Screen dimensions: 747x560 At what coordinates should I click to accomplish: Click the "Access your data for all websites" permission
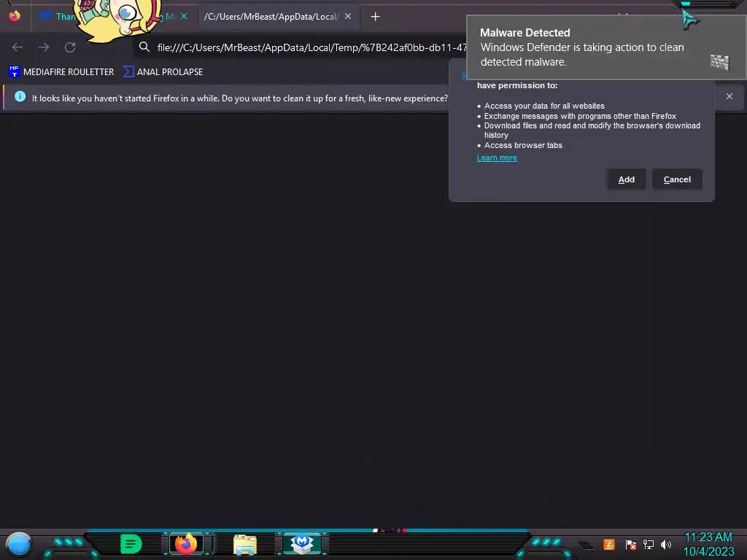point(544,106)
